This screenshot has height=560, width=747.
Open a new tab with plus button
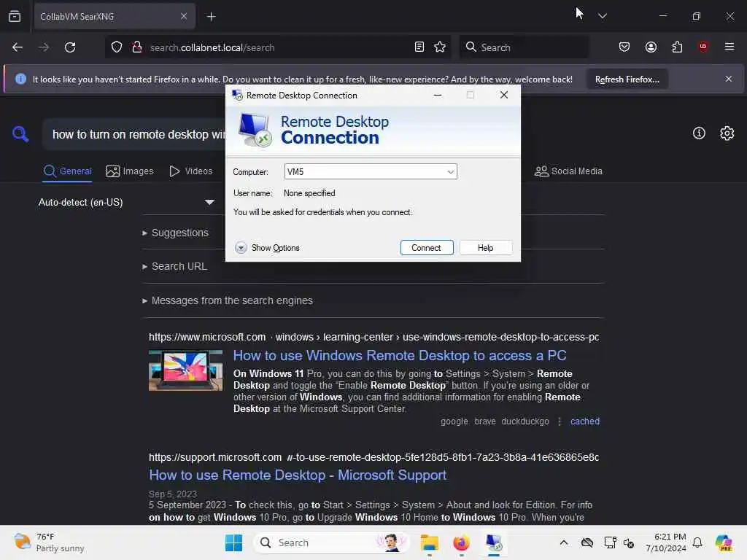[211, 17]
